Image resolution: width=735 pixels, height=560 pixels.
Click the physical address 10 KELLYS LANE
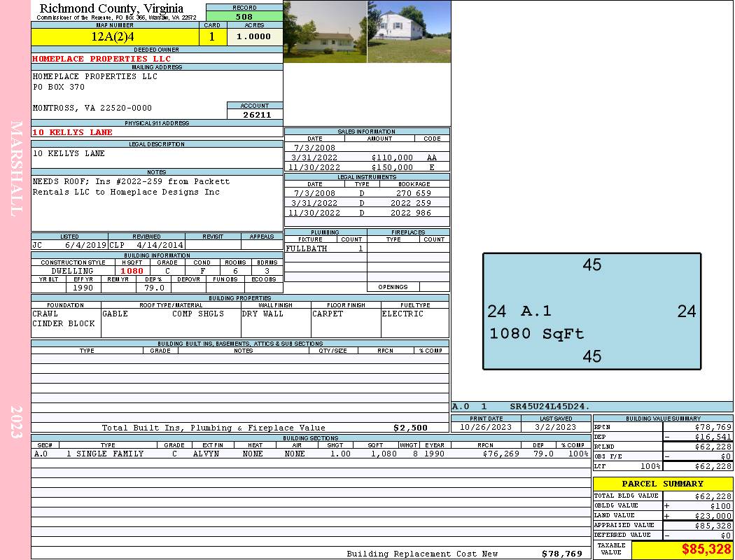click(x=73, y=132)
